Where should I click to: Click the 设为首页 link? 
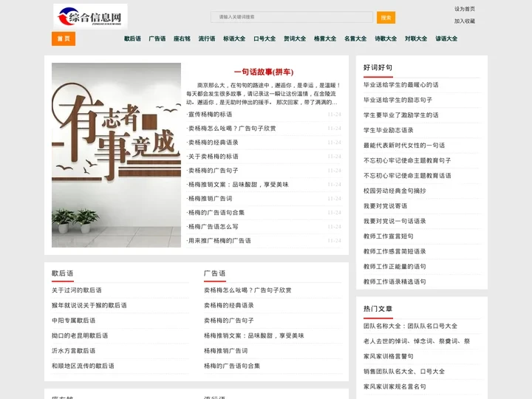(x=465, y=9)
